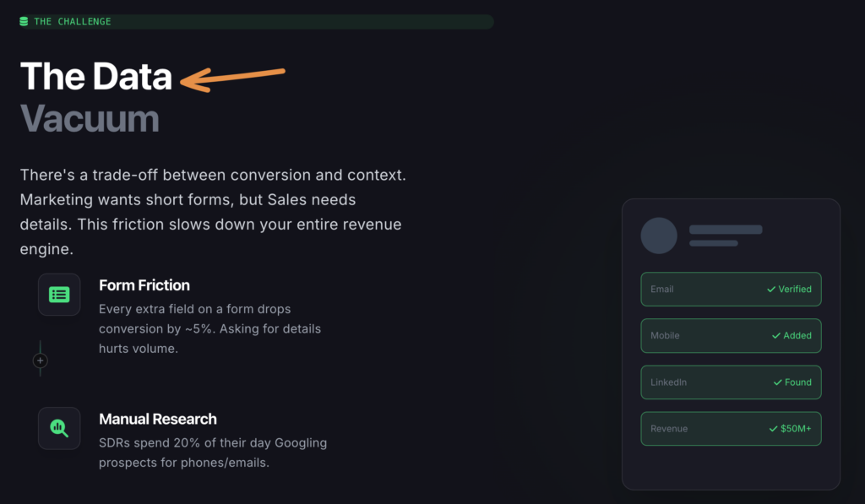865x504 pixels.
Task: Click the white "The Data" heading
Action: tap(96, 77)
